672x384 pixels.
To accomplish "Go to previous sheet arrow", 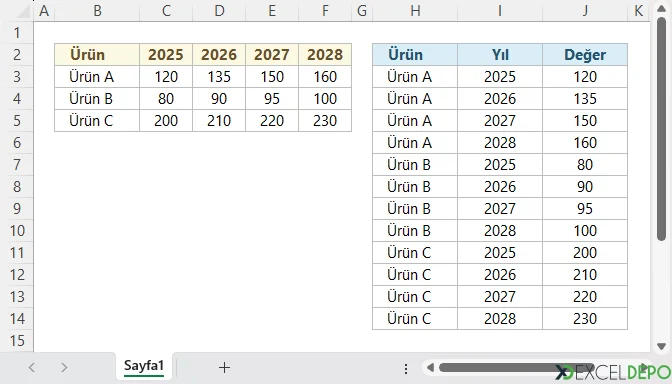I will click(x=31, y=367).
